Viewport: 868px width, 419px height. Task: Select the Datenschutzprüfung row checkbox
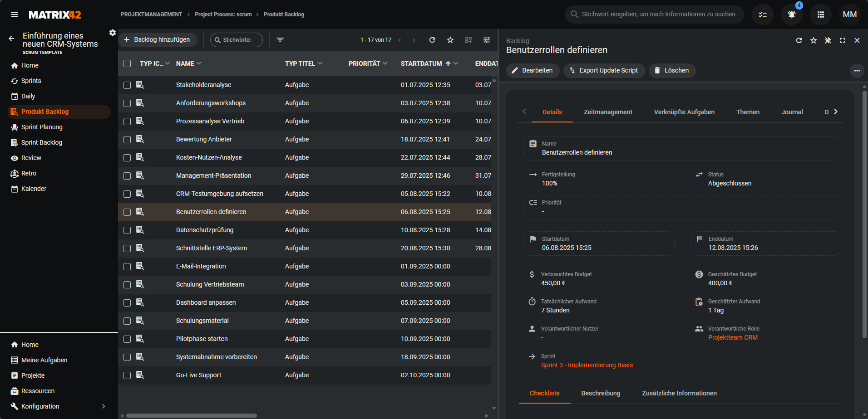pyautogui.click(x=127, y=230)
